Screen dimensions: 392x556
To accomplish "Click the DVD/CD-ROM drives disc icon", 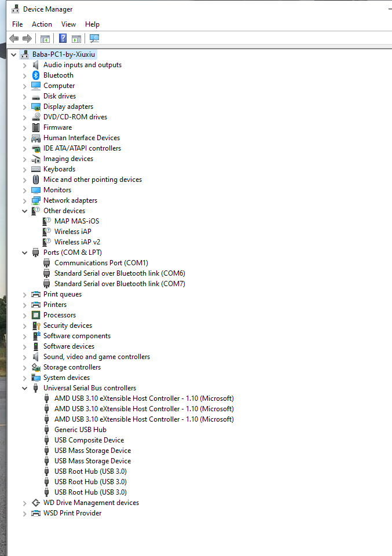I will (36, 116).
